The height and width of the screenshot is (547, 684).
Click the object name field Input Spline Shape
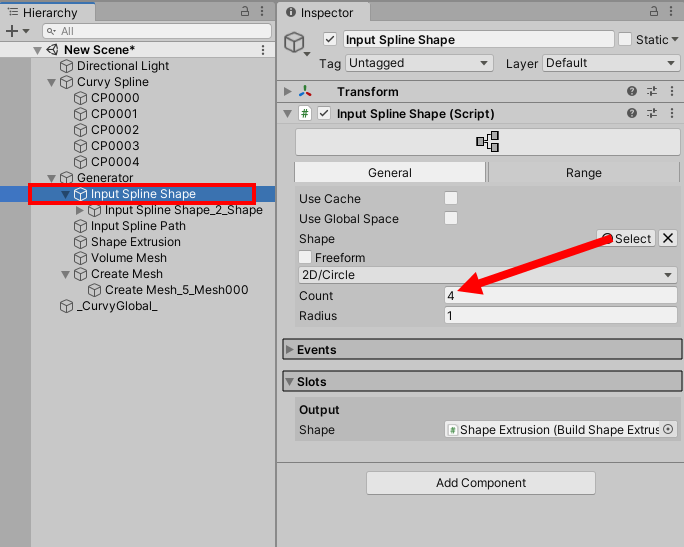[479, 39]
